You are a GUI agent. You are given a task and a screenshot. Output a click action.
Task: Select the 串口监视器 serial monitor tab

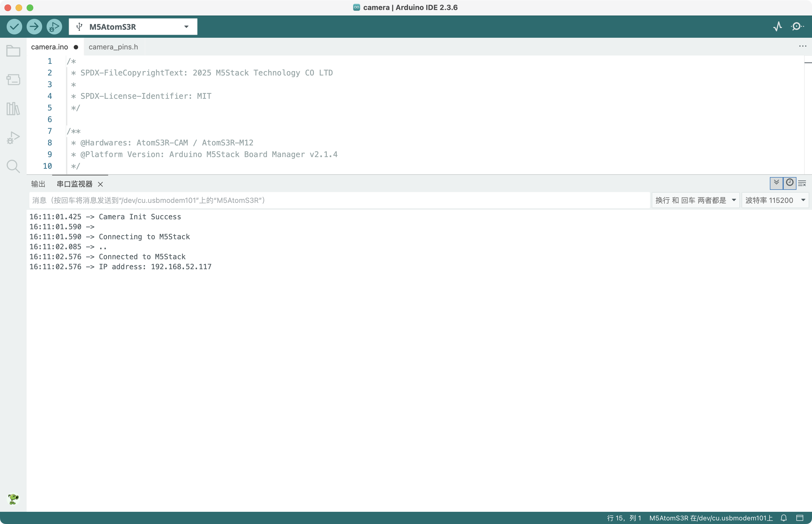74,184
